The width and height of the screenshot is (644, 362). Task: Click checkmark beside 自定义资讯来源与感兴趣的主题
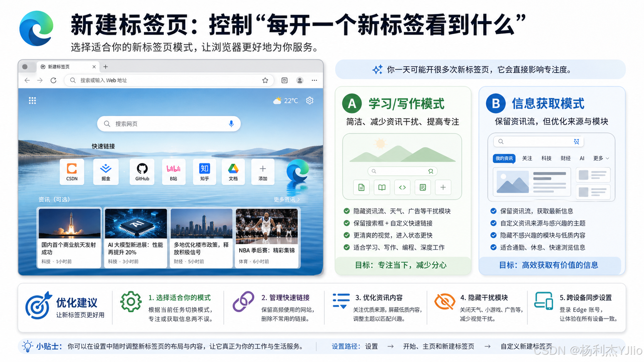pyautogui.click(x=493, y=223)
